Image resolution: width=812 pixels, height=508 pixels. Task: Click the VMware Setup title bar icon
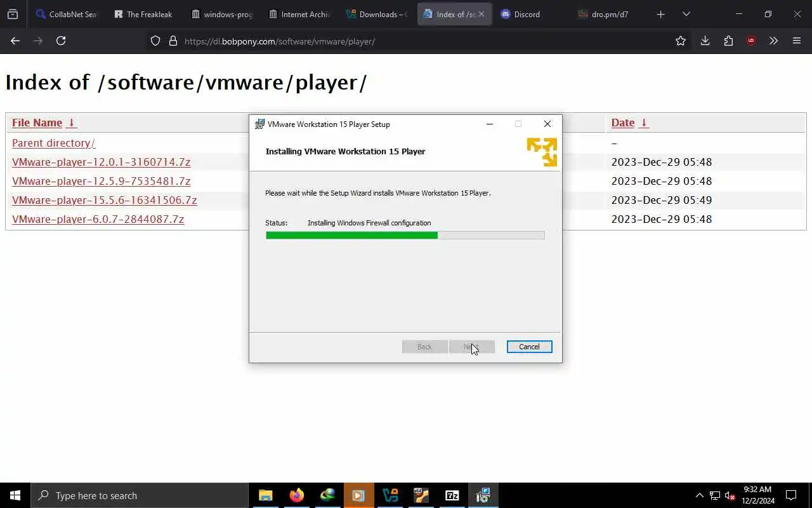tap(259, 124)
